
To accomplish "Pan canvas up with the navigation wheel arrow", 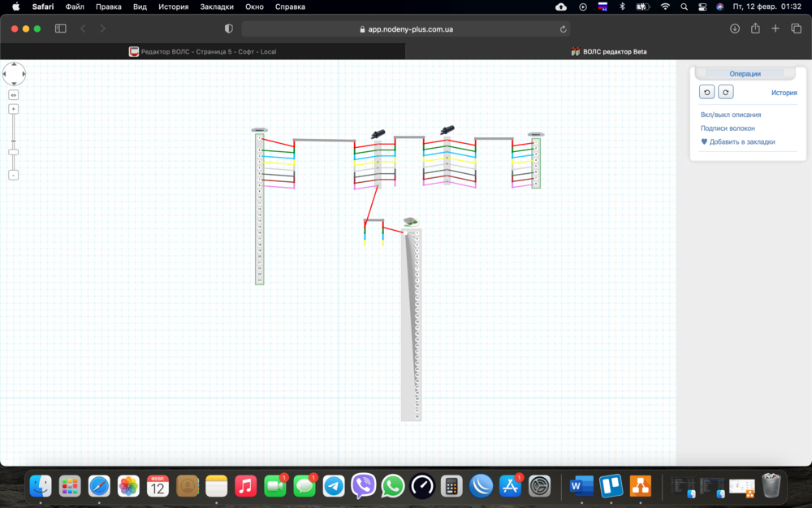I will [x=14, y=64].
